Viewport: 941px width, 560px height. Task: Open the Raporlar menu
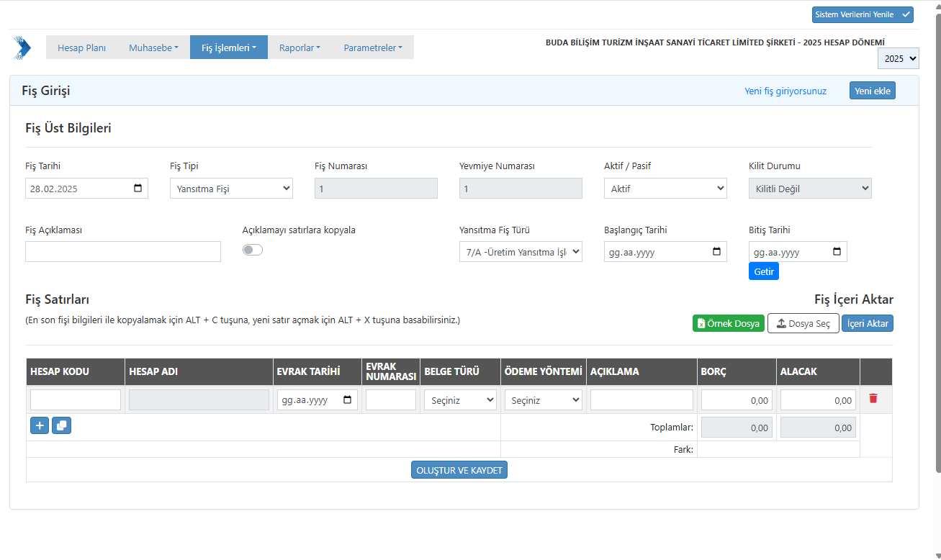(x=300, y=48)
